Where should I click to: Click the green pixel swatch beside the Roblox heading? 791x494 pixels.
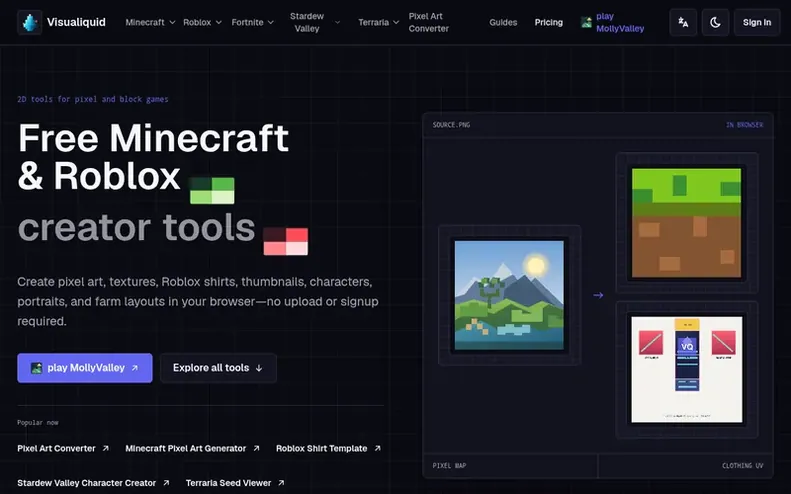(x=212, y=190)
